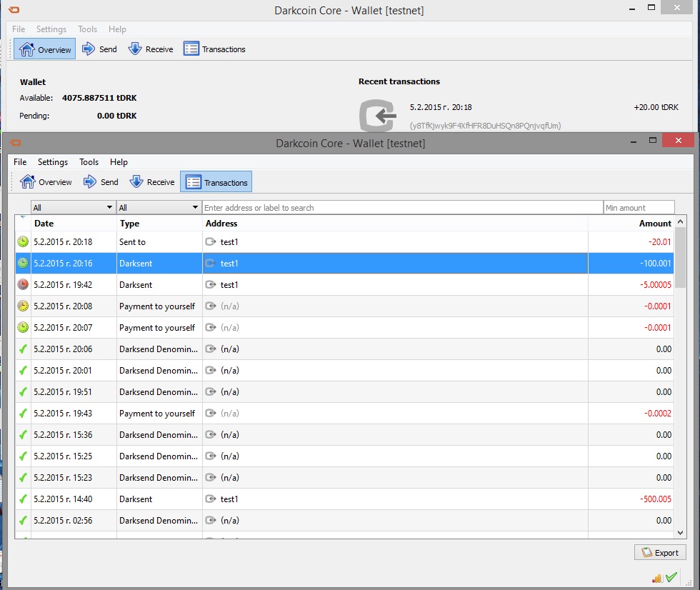Click the confirmed checkmark icon for 15:36
This screenshot has height=590, width=700.
[23, 435]
